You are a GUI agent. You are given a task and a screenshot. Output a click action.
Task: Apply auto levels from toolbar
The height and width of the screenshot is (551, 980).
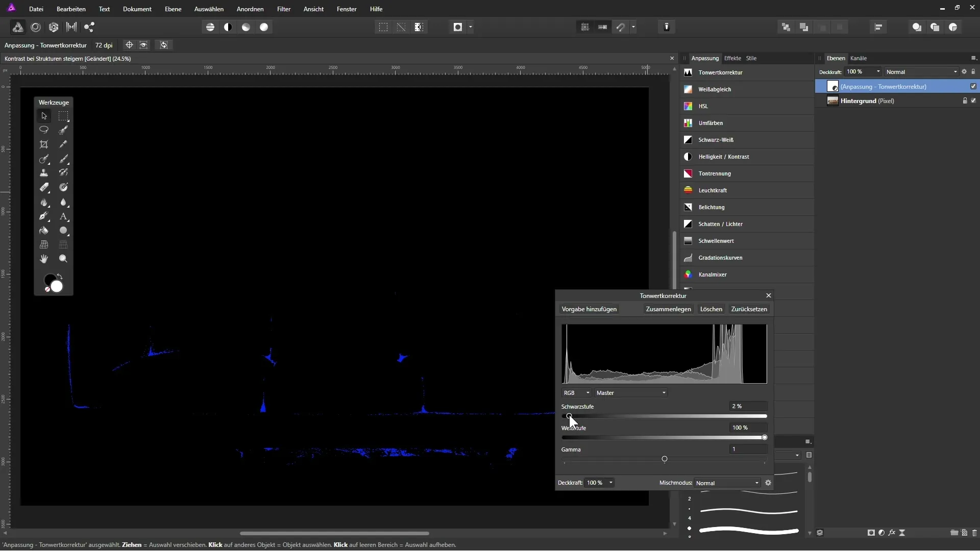tap(210, 27)
